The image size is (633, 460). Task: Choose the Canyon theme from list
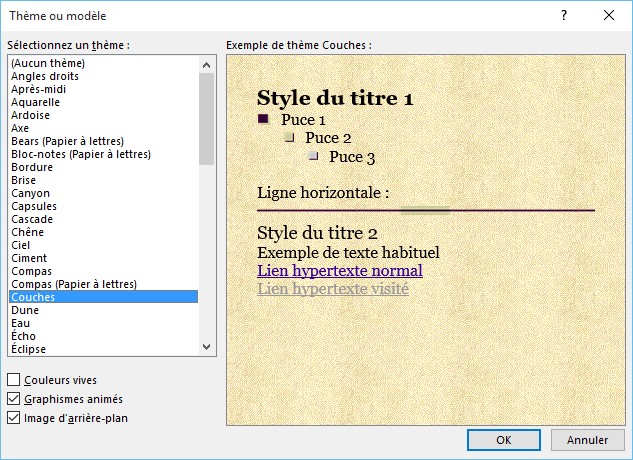pos(30,193)
